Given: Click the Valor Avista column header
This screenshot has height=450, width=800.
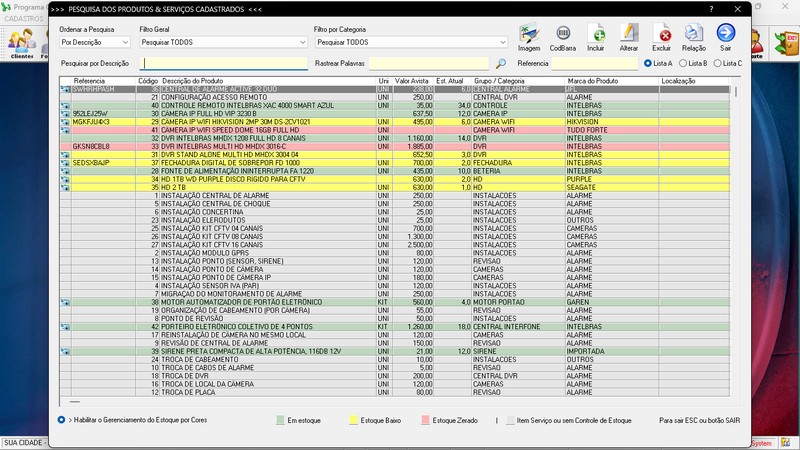Looking at the screenshot, I should point(413,80).
